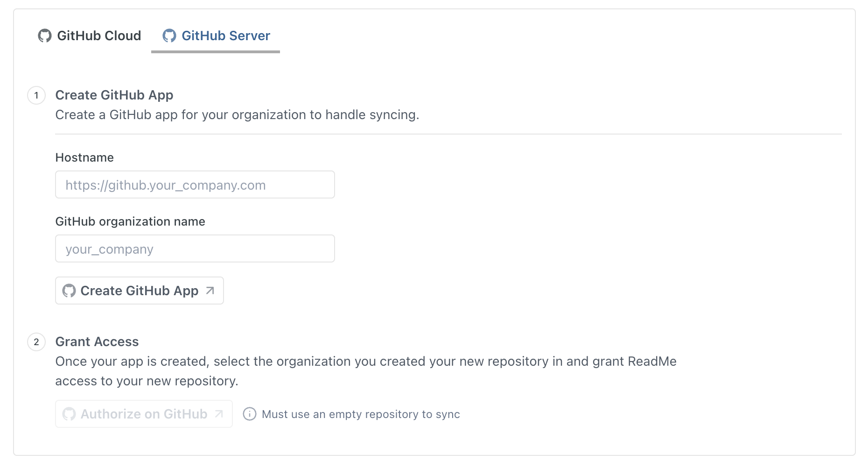868x468 pixels.
Task: Click the 'Create a GitHub app for your organization' description
Action: [237, 115]
